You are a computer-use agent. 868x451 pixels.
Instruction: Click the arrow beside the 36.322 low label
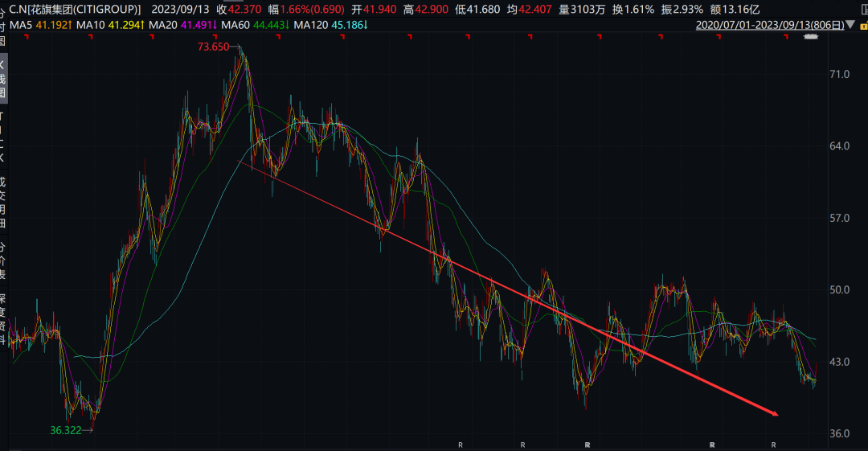click(87, 430)
